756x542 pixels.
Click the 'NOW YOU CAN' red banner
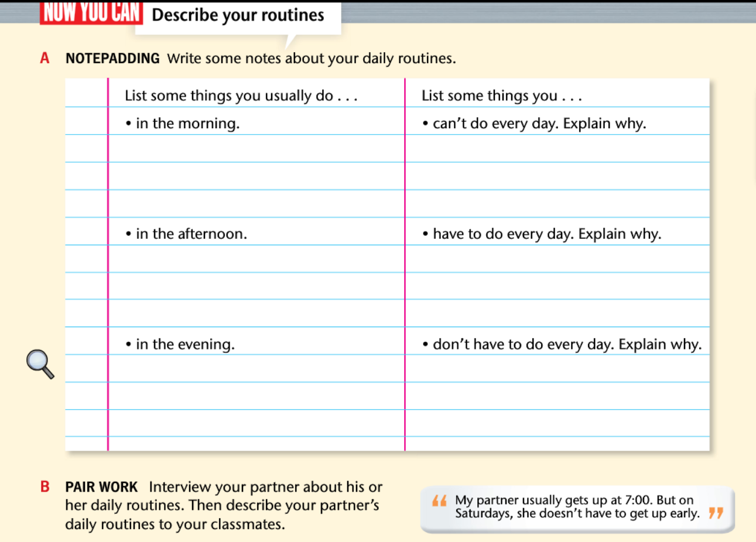tap(91, 12)
